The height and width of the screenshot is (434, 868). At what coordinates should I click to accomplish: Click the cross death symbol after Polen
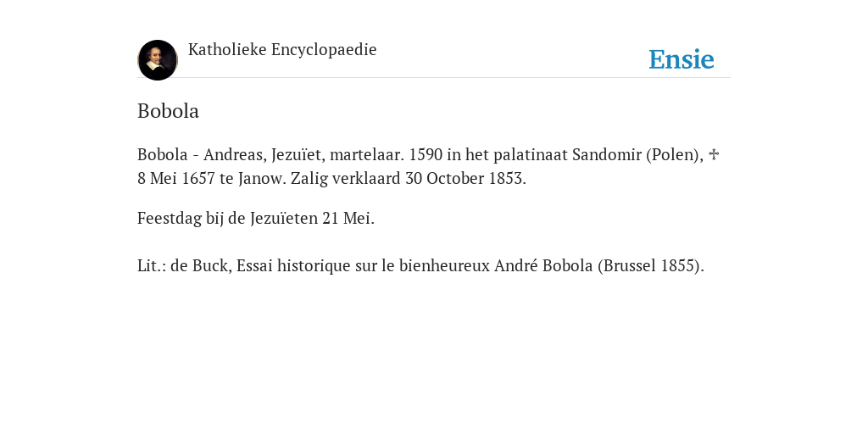coord(714,154)
